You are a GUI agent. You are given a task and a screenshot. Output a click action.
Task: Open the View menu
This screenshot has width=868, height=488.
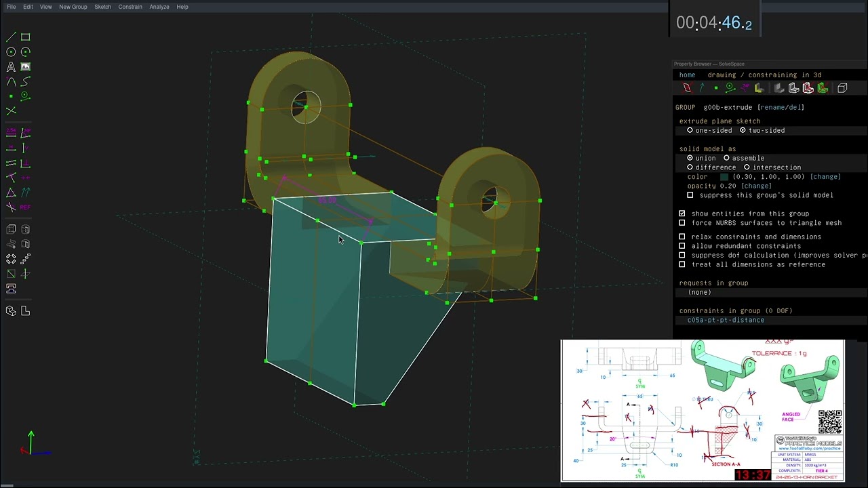[x=45, y=7]
